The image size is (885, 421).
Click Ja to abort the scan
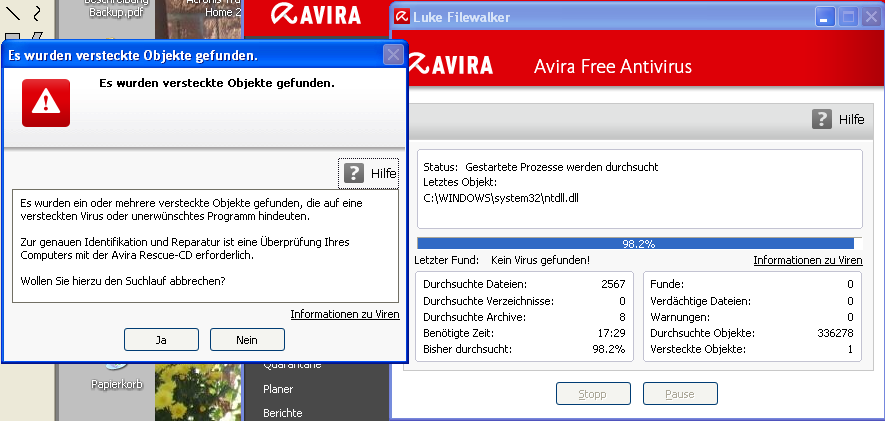click(x=161, y=340)
